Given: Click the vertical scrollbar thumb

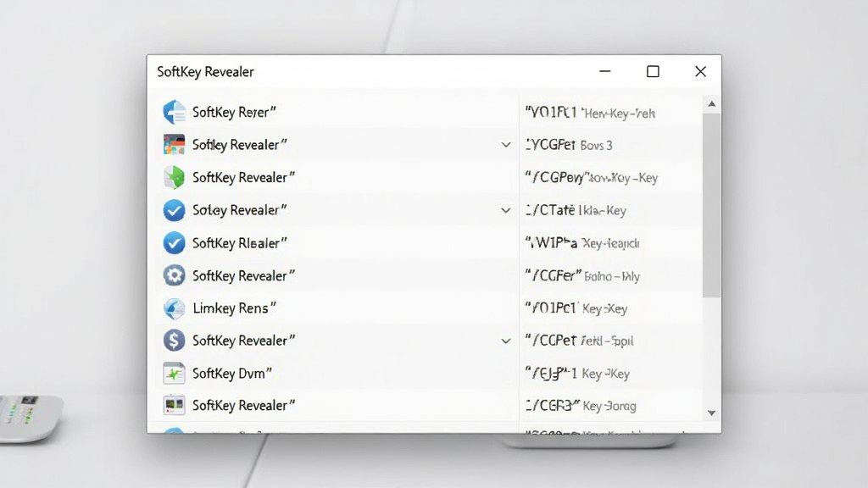Looking at the screenshot, I should 712,205.
